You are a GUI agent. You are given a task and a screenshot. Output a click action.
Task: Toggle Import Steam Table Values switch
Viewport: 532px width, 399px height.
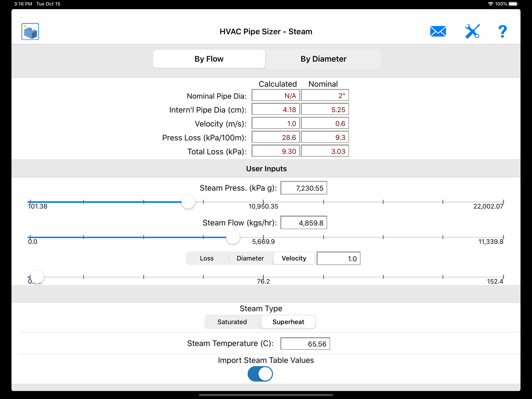260,374
